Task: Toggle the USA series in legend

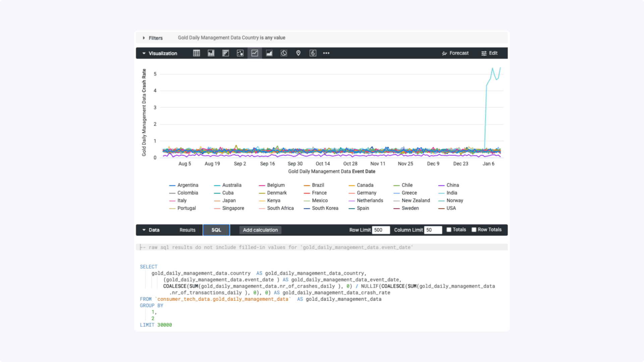Action: pyautogui.click(x=451, y=208)
